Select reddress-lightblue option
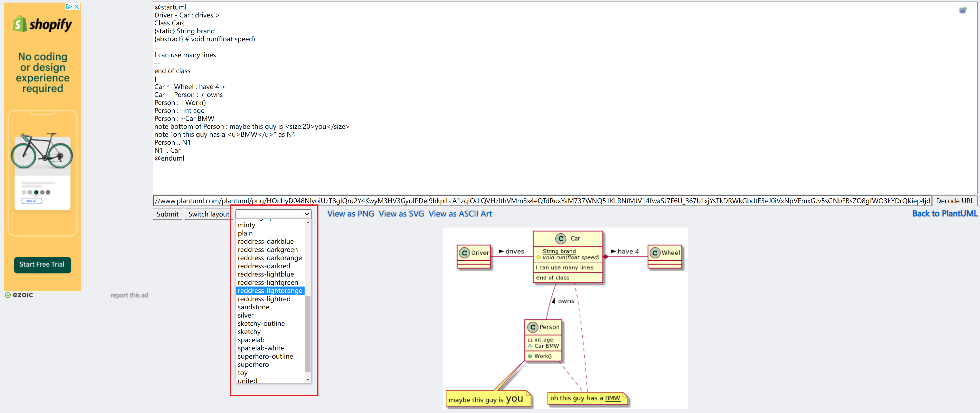Screen dimensions: 980x413 [266, 274]
